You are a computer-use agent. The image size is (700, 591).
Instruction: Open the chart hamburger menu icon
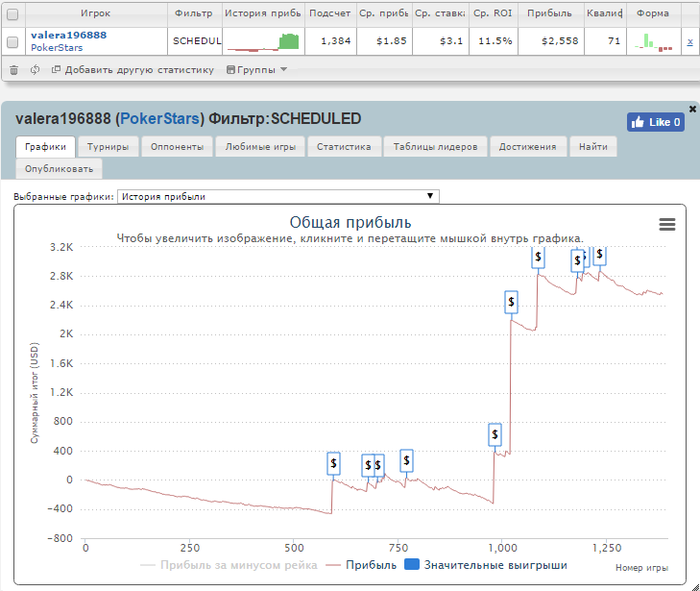coord(667,224)
